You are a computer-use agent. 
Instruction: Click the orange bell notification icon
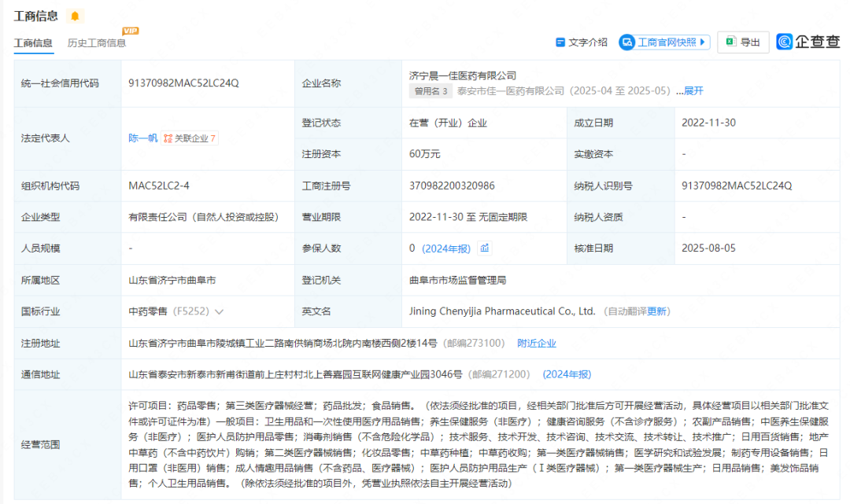(x=75, y=17)
